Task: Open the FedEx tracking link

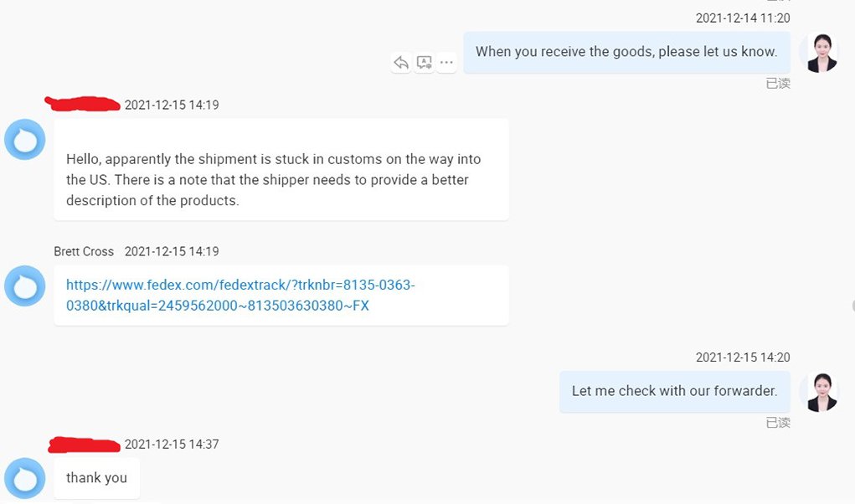Action: point(240,296)
